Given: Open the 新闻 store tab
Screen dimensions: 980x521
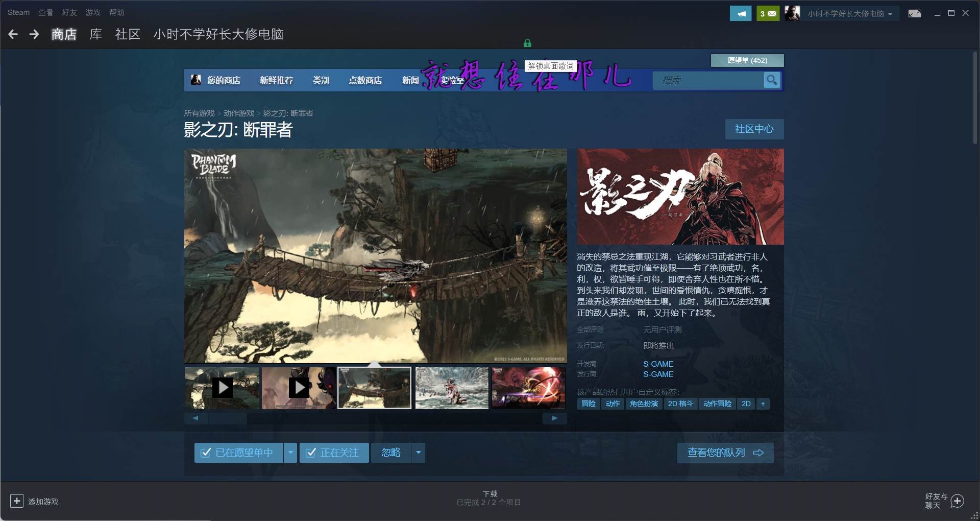Looking at the screenshot, I should click(410, 80).
